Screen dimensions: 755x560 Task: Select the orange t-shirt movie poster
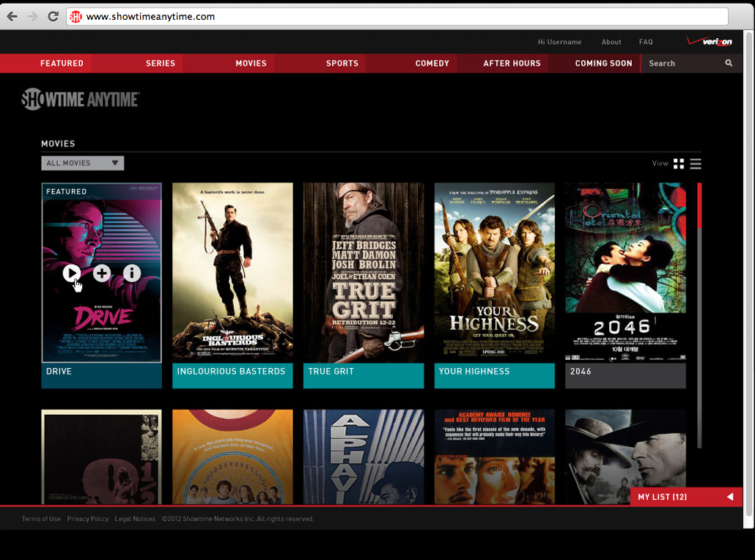[232, 457]
